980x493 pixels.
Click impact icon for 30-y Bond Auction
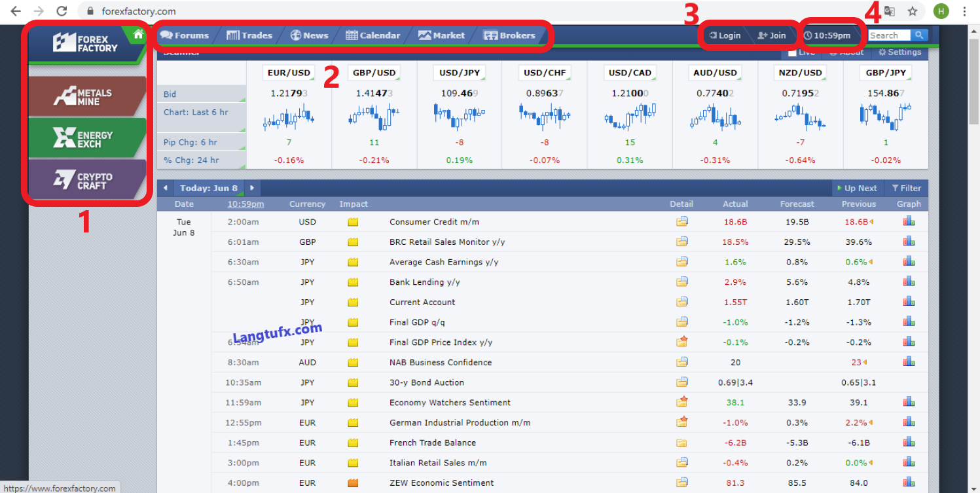(354, 382)
